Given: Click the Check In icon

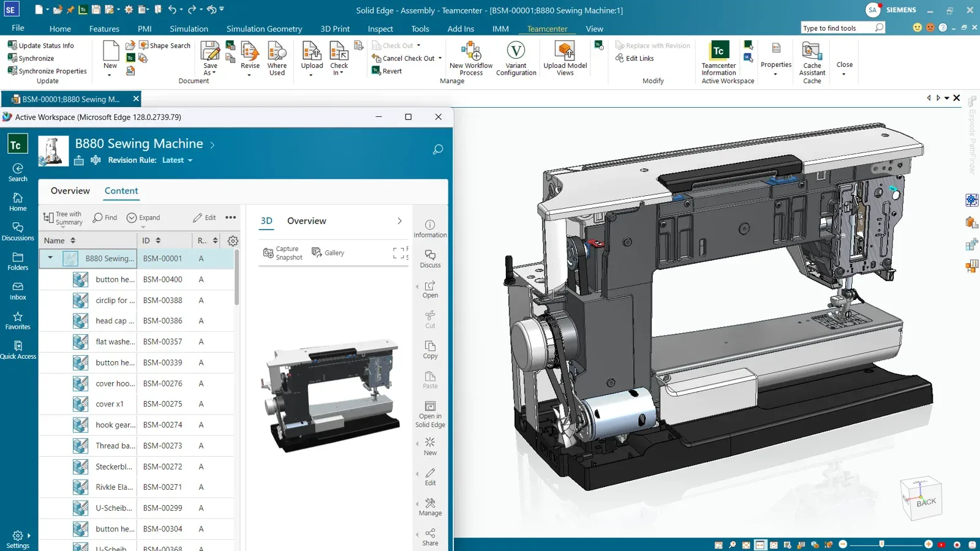Looking at the screenshot, I should tap(339, 51).
